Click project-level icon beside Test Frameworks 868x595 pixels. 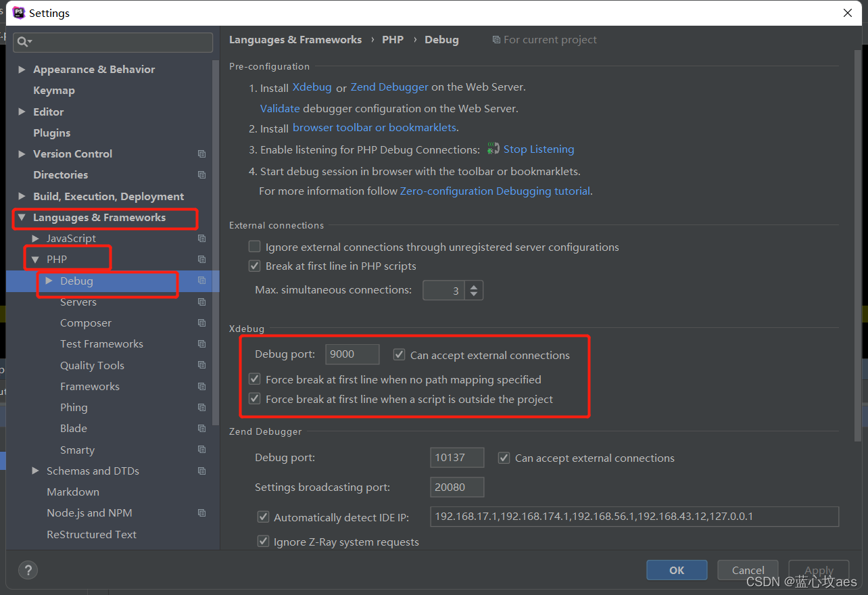pos(201,344)
